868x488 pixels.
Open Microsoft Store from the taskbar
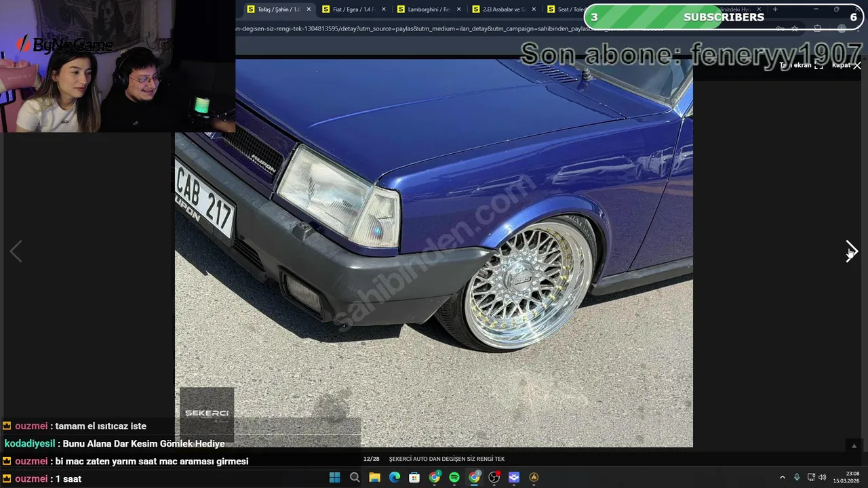tap(414, 477)
